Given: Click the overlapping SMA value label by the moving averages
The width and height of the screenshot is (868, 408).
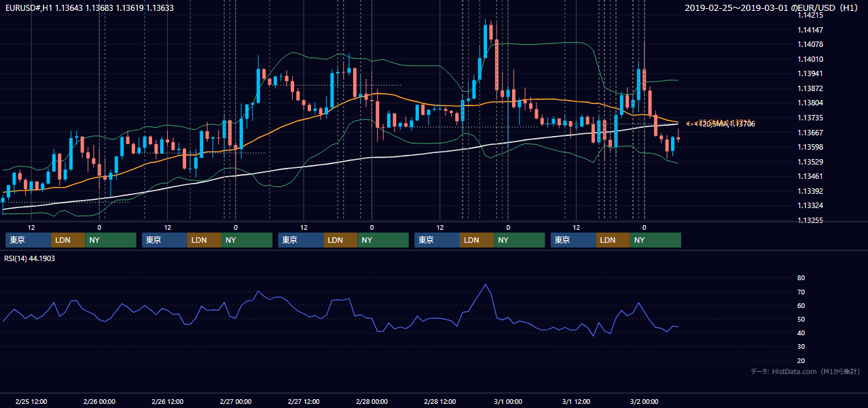Looking at the screenshot, I should click(x=720, y=124).
